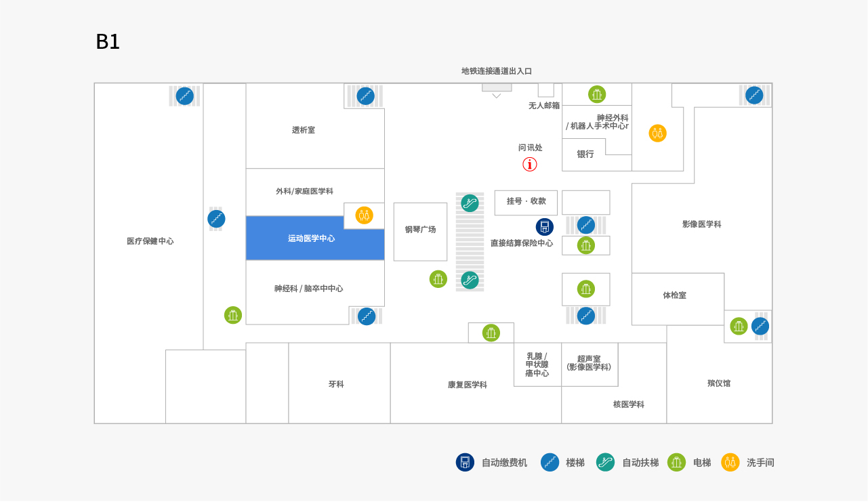This screenshot has height=502, width=868.
Task: Click the elevator icon just above the 超声室 stairs
Action: [x=586, y=289]
